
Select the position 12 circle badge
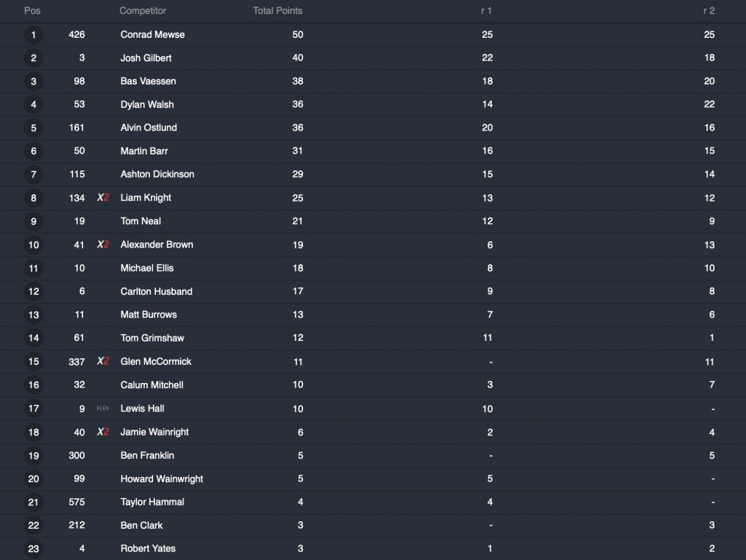(x=34, y=292)
